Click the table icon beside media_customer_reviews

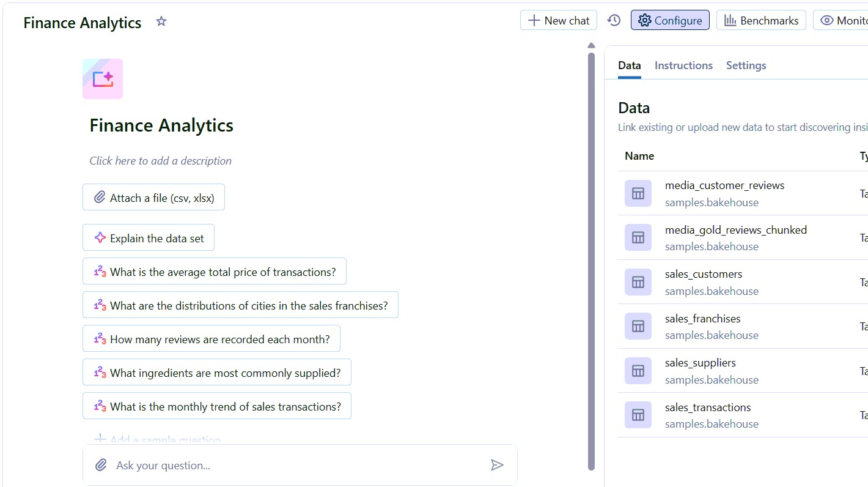(638, 193)
